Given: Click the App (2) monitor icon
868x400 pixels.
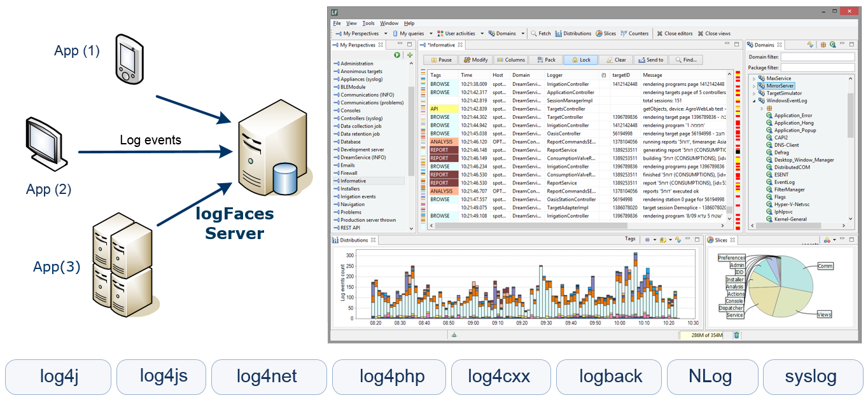Looking at the screenshot, I should (46, 144).
